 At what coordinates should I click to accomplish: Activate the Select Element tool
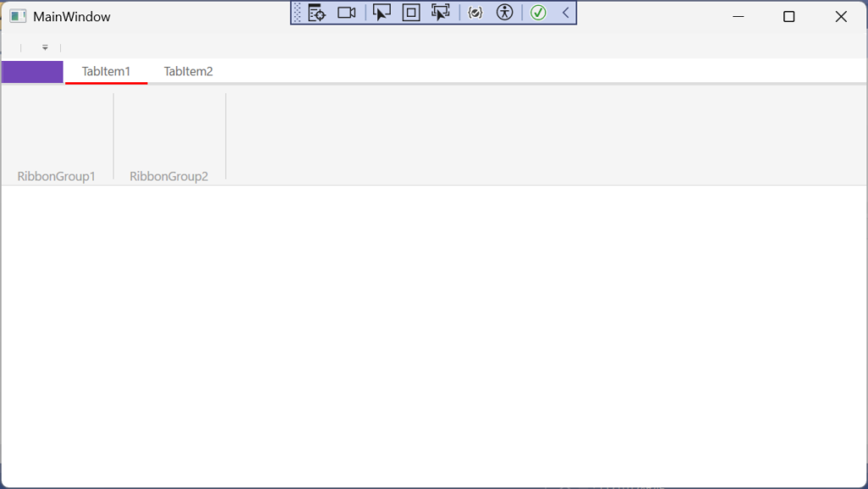381,13
